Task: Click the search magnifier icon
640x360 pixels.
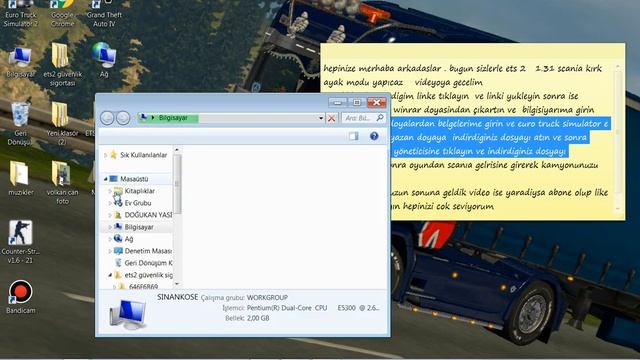Action: click(x=380, y=118)
